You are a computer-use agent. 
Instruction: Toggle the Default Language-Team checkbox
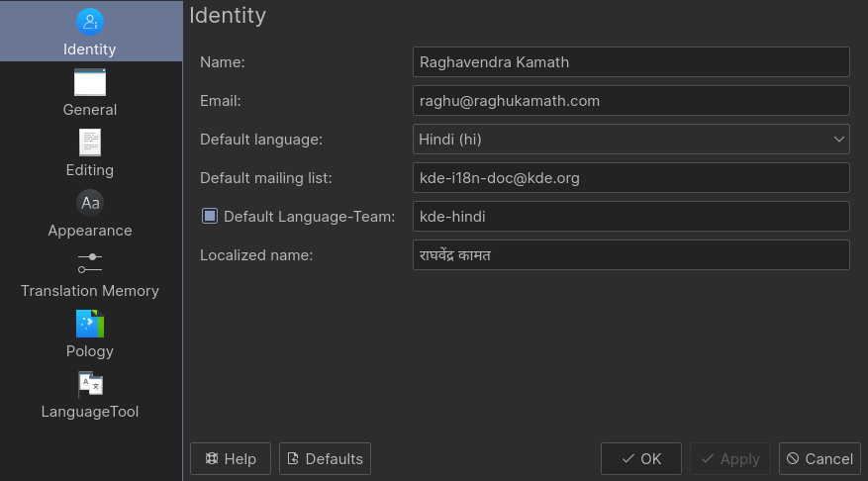tap(210, 216)
